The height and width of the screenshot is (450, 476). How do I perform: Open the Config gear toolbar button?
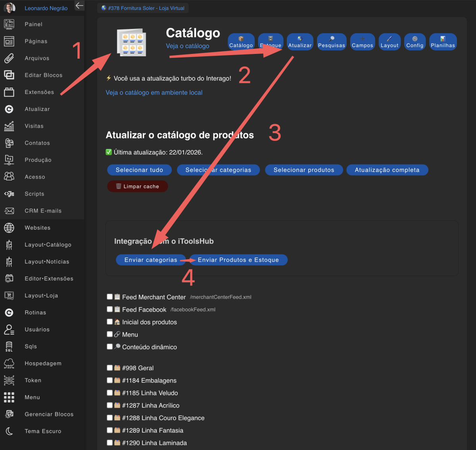click(415, 42)
